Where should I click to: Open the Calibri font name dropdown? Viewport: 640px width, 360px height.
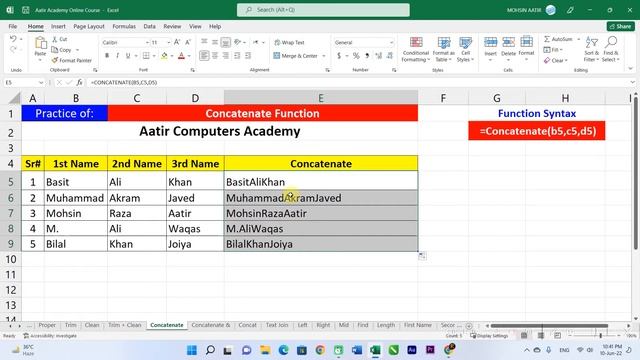coord(147,42)
